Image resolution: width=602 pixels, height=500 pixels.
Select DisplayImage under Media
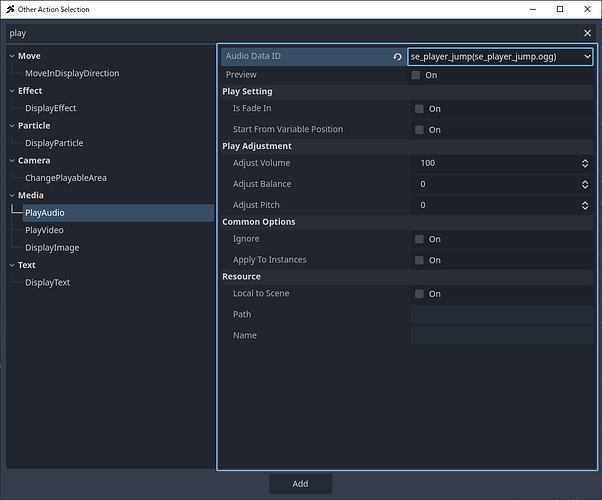(51, 247)
